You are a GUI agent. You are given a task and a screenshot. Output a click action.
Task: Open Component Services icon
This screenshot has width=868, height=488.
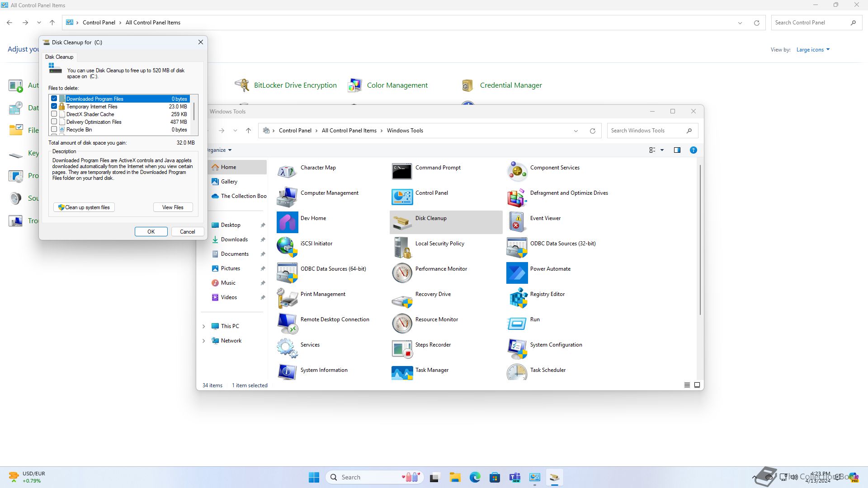coord(517,171)
